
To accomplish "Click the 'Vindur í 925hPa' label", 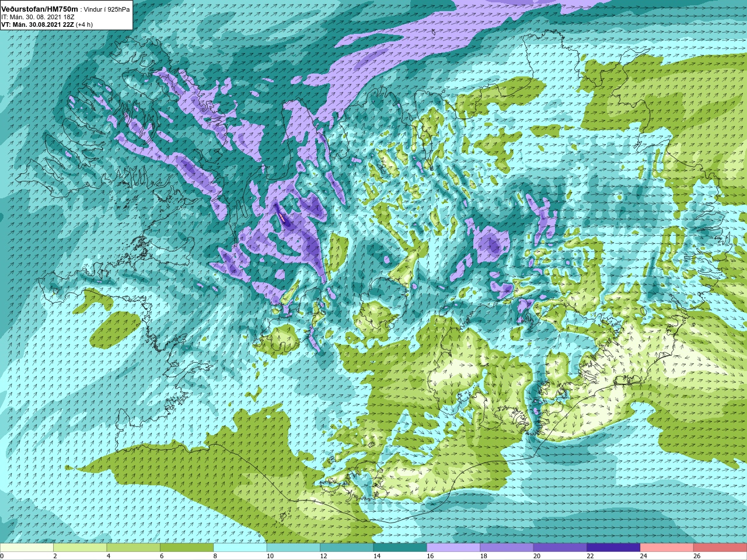I will click(107, 10).
